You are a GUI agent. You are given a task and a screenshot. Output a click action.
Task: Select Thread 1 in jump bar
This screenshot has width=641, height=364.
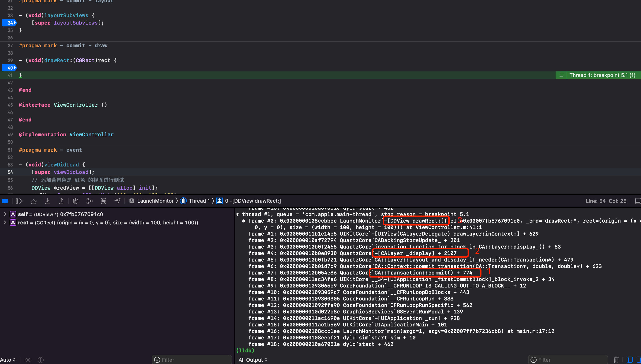[x=199, y=201]
